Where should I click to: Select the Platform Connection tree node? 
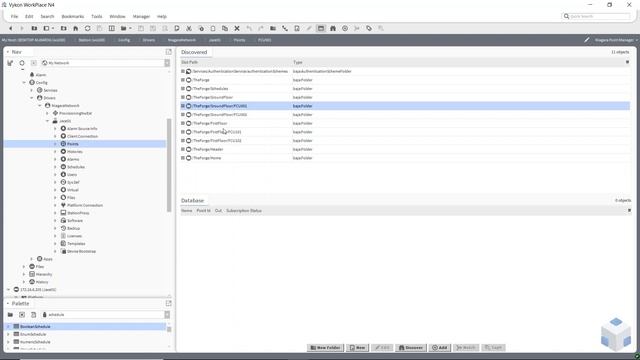[85, 205]
